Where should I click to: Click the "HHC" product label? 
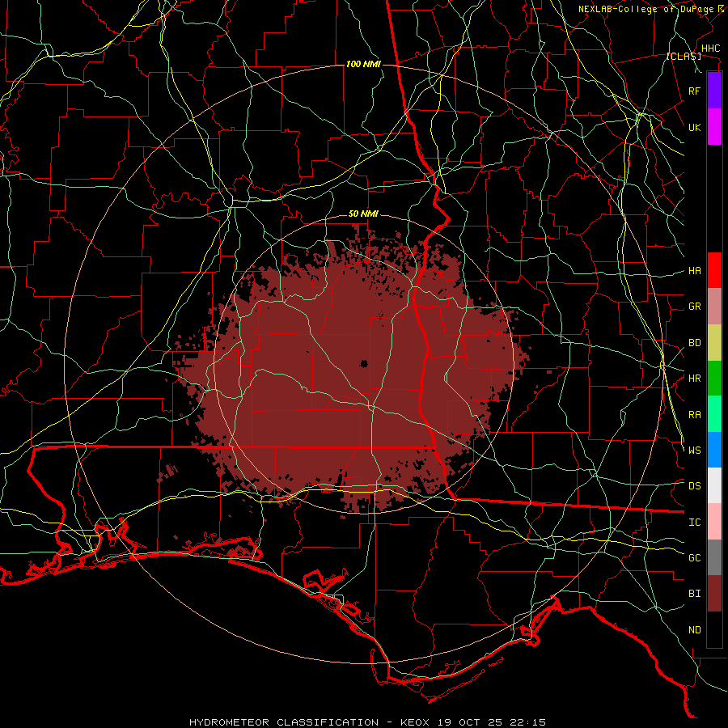click(x=710, y=49)
